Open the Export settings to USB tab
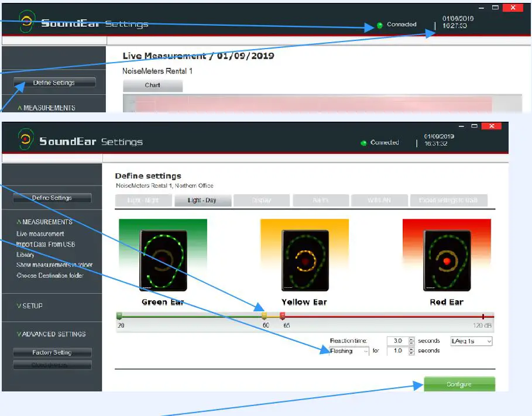This screenshot has width=532, height=416. 449,200
